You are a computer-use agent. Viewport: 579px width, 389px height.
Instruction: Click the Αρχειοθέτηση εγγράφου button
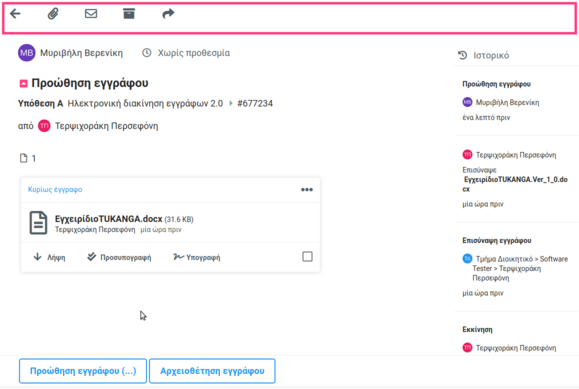(212, 371)
